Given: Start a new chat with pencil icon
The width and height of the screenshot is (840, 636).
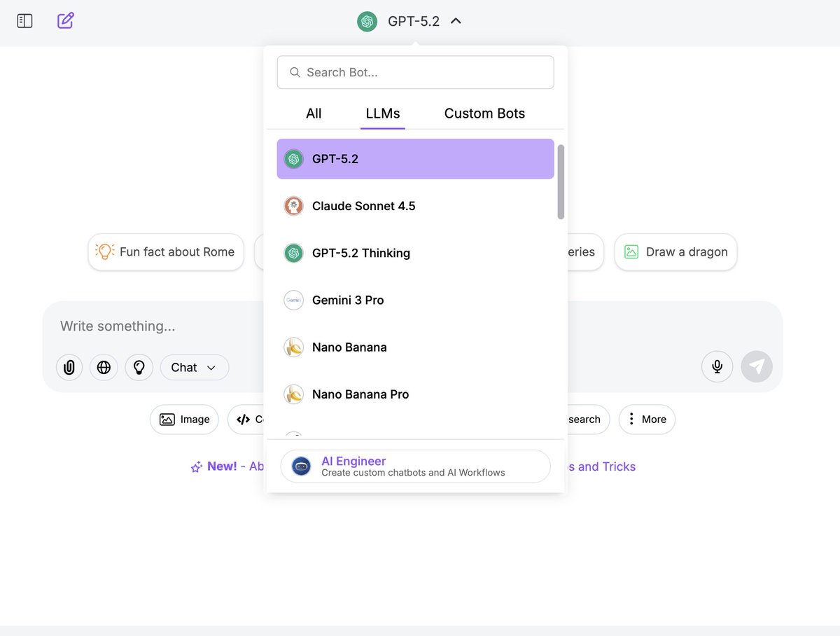Looking at the screenshot, I should pos(66,20).
